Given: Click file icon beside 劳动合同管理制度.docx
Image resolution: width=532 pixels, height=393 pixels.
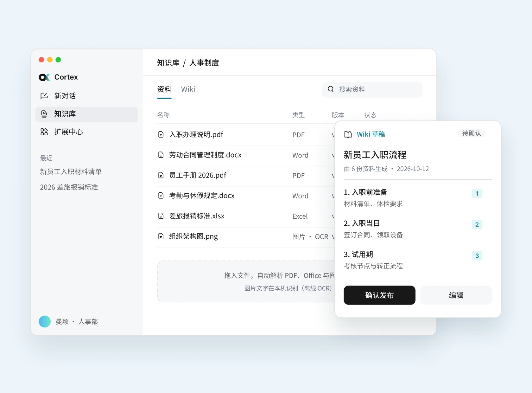Looking at the screenshot, I should pyautogui.click(x=161, y=155).
